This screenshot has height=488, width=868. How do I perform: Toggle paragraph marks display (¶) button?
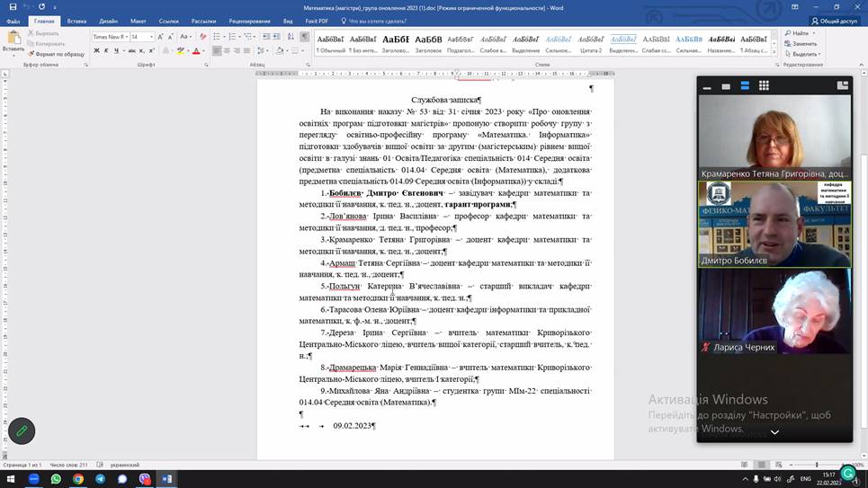coord(304,37)
